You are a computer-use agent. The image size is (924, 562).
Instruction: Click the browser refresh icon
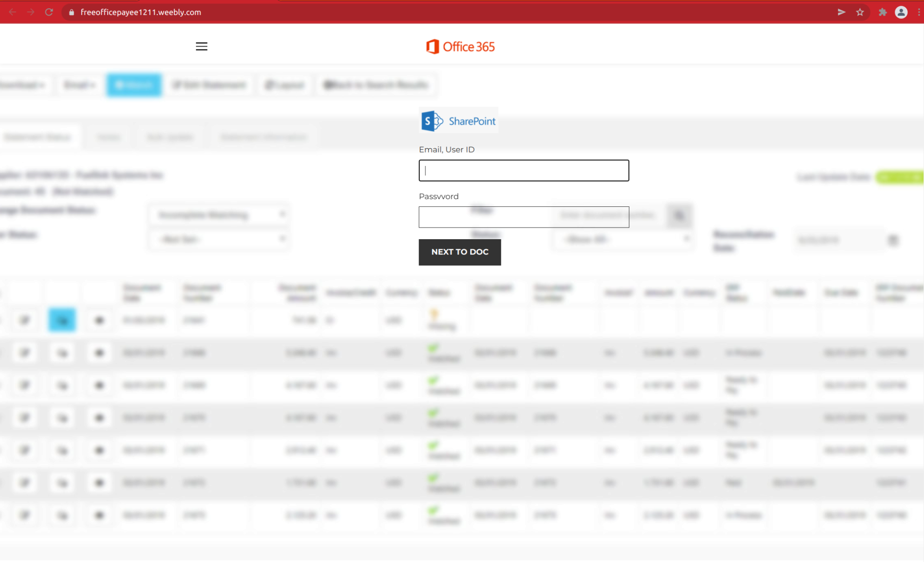pos(50,11)
